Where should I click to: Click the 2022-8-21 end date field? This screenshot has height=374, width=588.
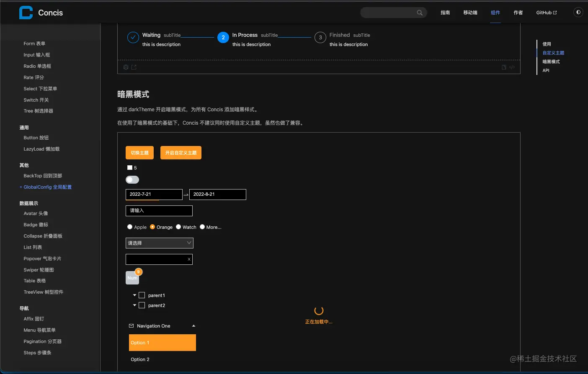click(x=218, y=195)
